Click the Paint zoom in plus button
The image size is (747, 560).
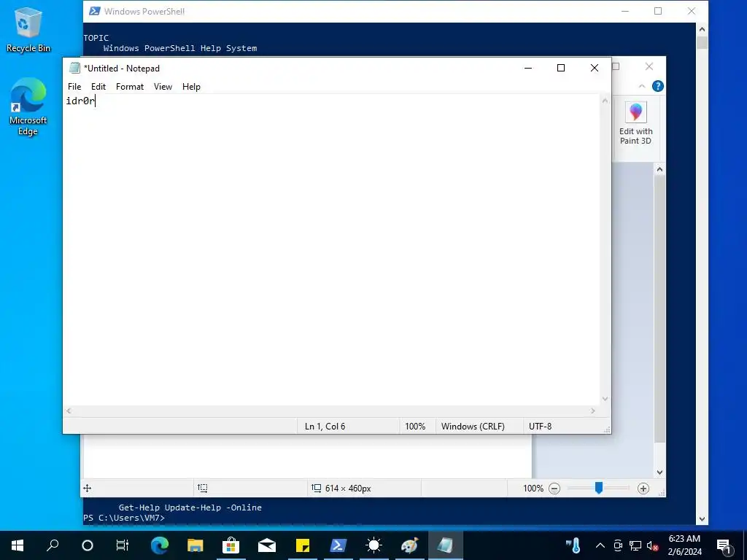click(643, 489)
